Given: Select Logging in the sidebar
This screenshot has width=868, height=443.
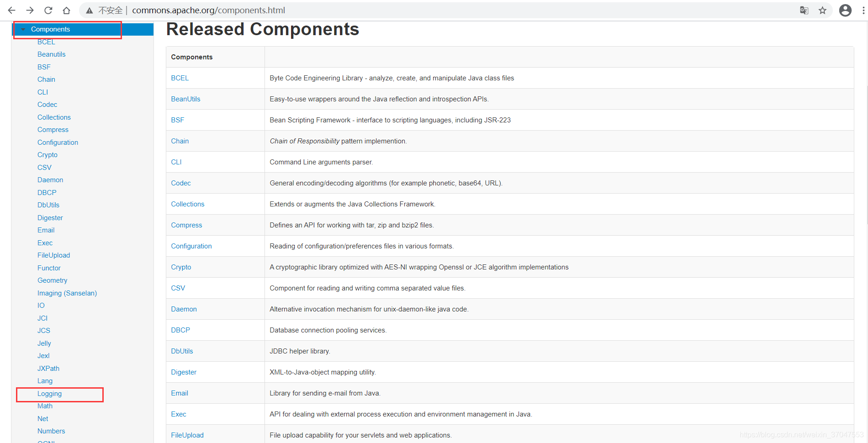Looking at the screenshot, I should pyautogui.click(x=49, y=393).
